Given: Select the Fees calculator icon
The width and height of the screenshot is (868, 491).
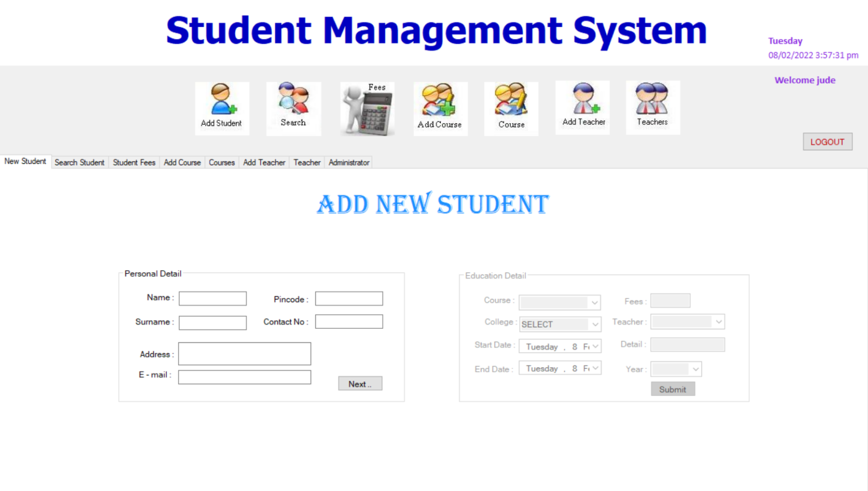Looking at the screenshot, I should [367, 109].
